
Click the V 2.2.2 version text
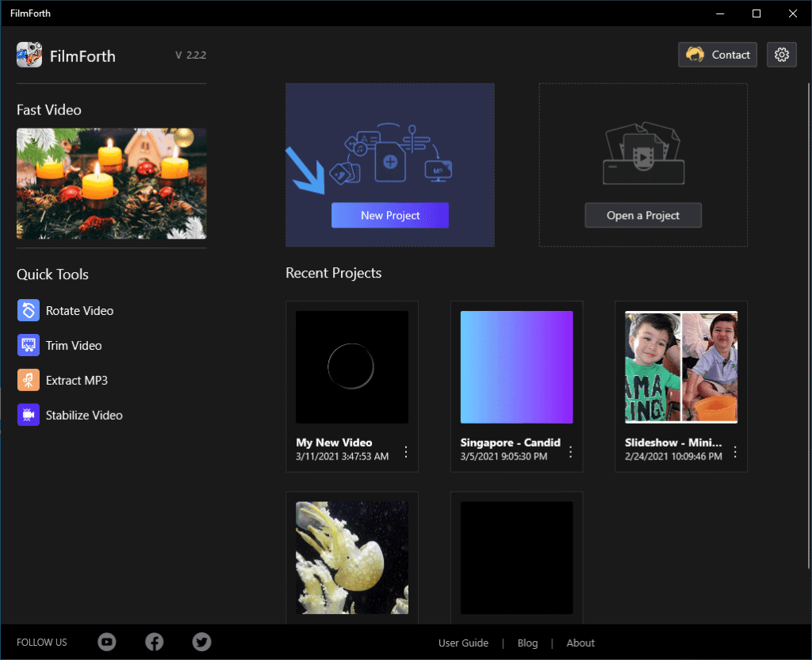pyautogui.click(x=190, y=55)
